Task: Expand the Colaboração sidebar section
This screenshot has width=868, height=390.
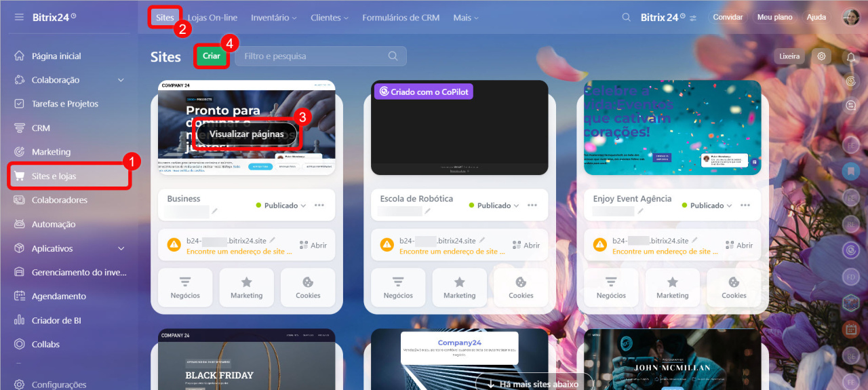Action: click(121, 80)
